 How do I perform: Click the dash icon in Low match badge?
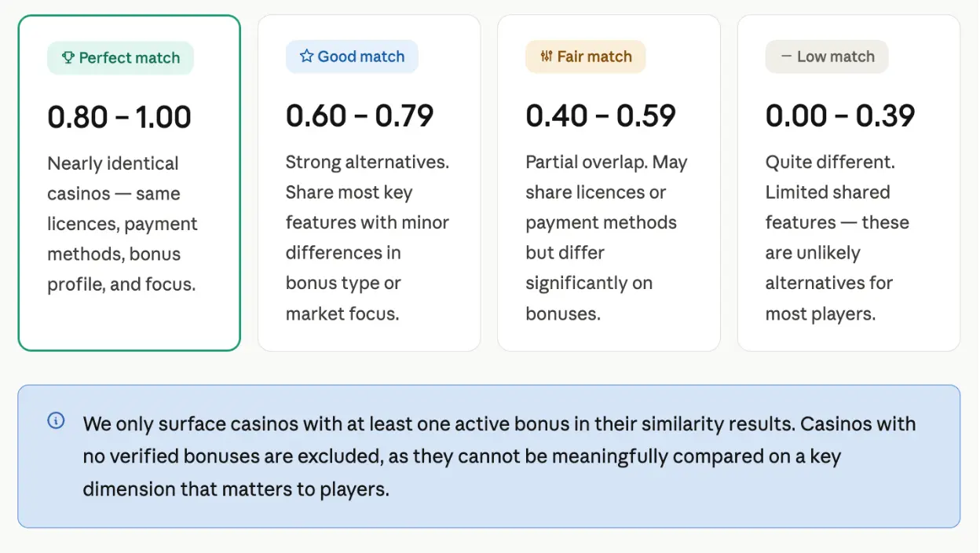[786, 57]
